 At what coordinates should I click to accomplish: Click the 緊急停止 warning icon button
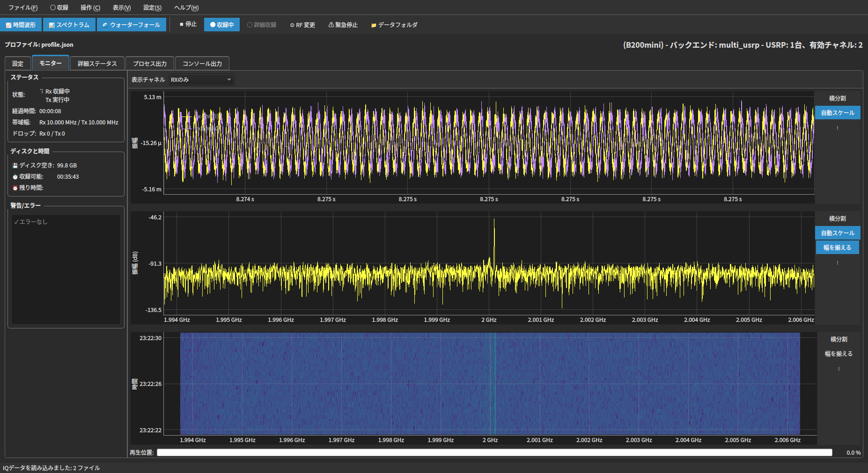(x=343, y=25)
